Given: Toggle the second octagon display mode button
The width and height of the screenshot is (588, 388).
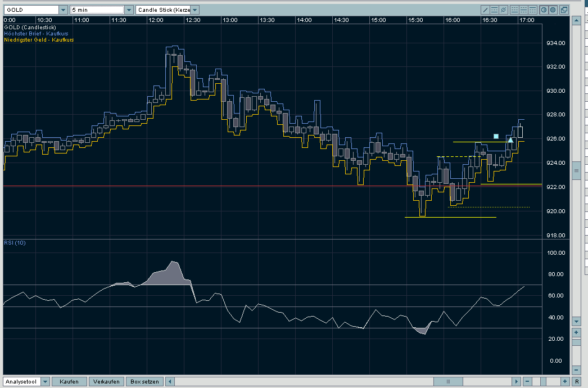Looking at the screenshot, I should coord(553,10).
